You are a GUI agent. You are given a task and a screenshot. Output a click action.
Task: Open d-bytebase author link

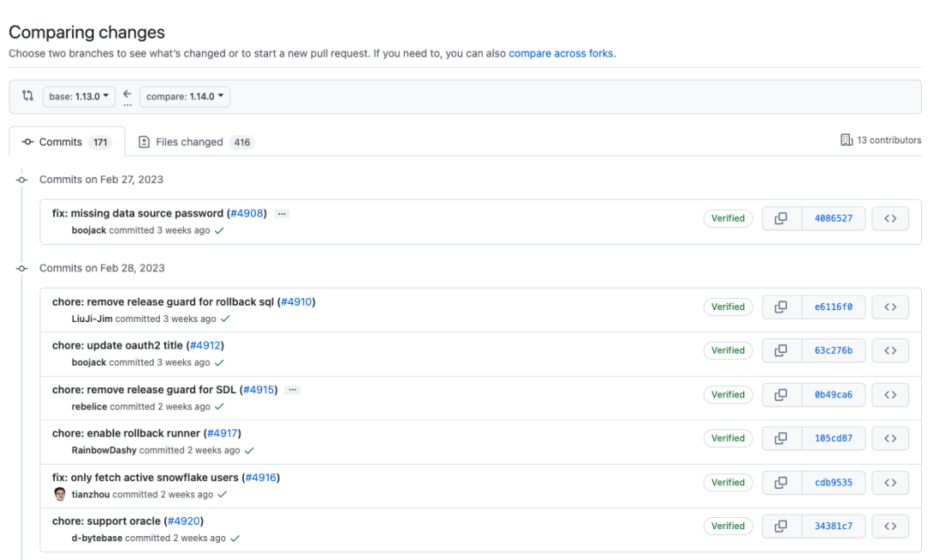tap(97, 539)
